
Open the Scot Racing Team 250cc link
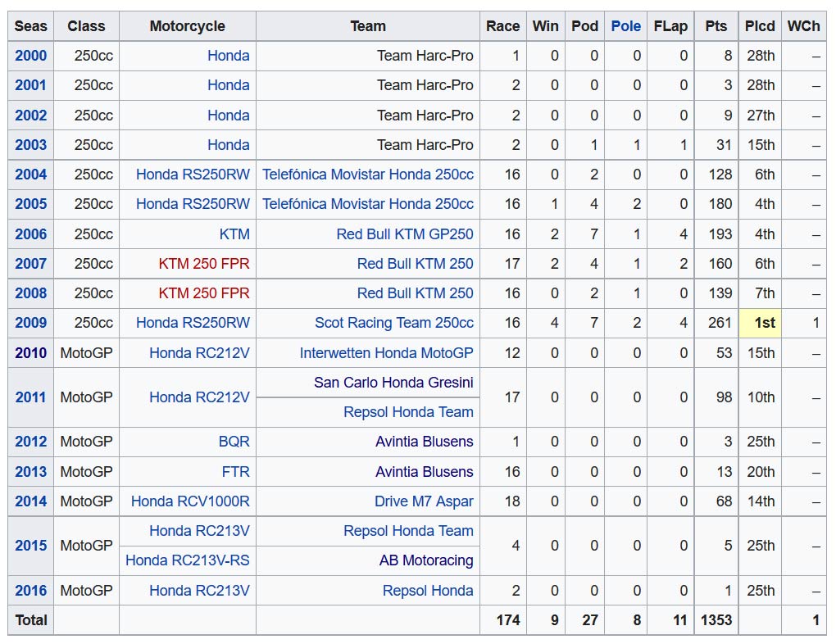click(x=394, y=323)
